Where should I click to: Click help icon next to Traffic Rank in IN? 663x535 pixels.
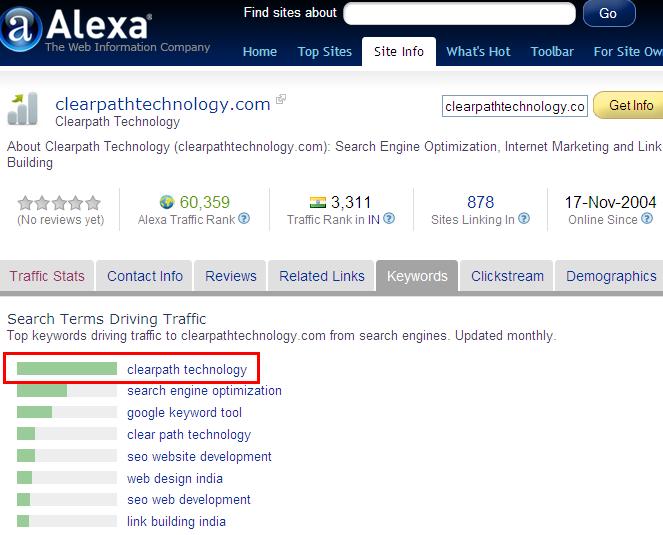click(x=389, y=219)
